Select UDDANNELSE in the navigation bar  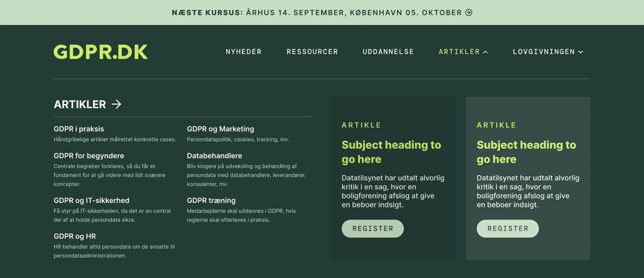pyautogui.click(x=388, y=52)
